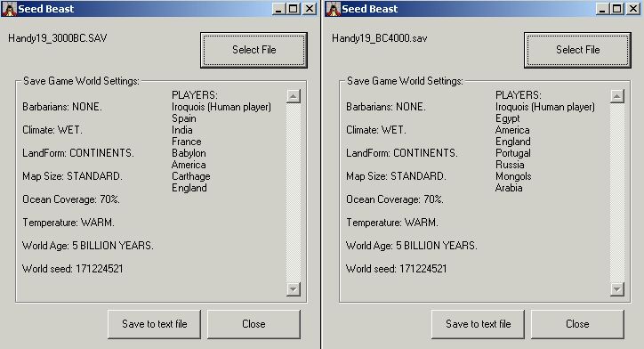Image resolution: width=644 pixels, height=349 pixels.
Task: Open the right Seed Beast window app icon
Action: pyautogui.click(x=333, y=9)
